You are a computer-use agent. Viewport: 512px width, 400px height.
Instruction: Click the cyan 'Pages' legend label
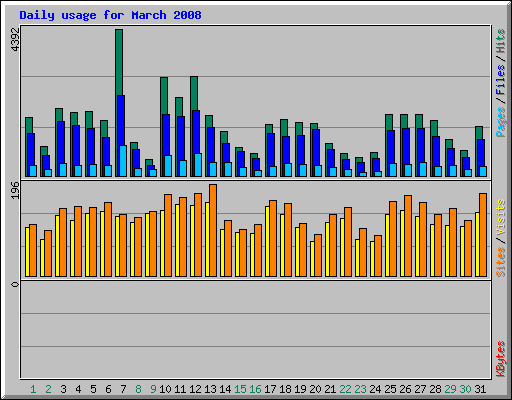(500, 122)
